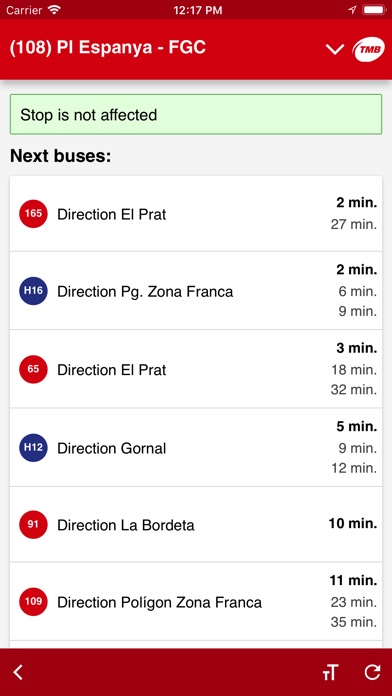Tap the Stop is not affected banner
The height and width of the screenshot is (696, 392).
click(196, 115)
